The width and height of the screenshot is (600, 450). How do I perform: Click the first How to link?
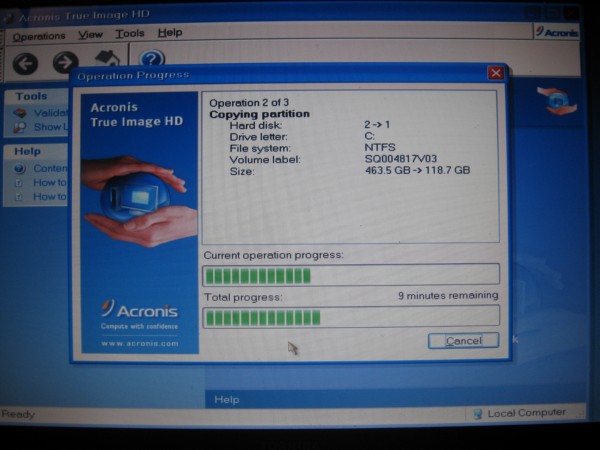point(50,183)
